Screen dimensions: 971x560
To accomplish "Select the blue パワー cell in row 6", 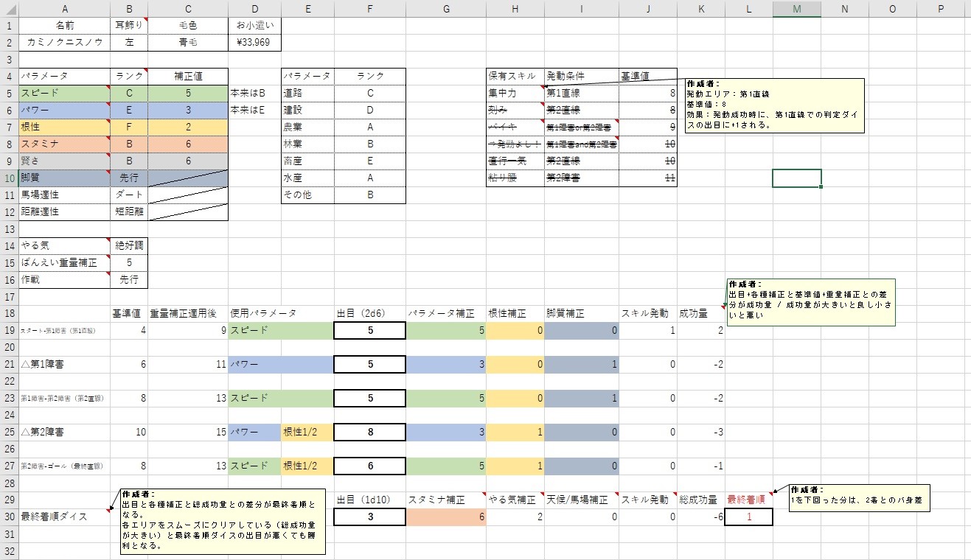I will 64,111.
